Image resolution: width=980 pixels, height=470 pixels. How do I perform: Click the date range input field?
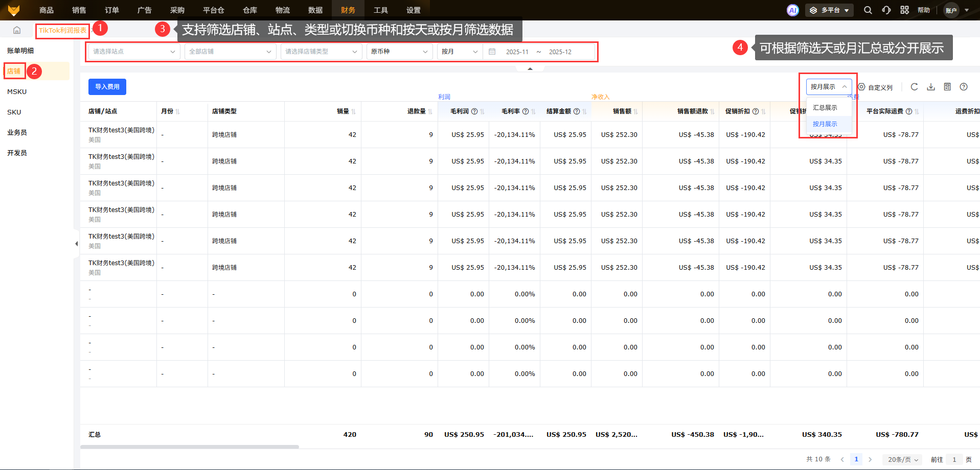[539, 52]
